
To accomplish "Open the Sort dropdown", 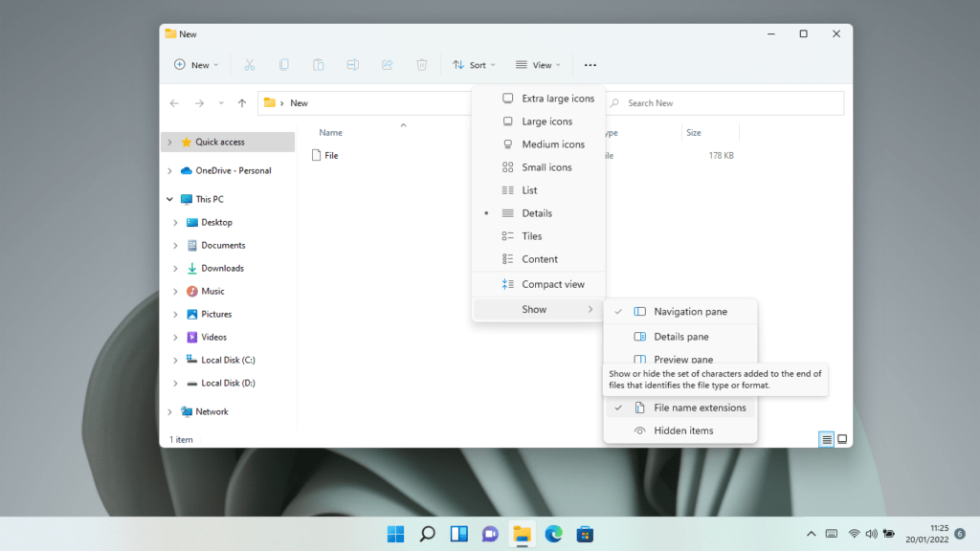I will pyautogui.click(x=473, y=64).
